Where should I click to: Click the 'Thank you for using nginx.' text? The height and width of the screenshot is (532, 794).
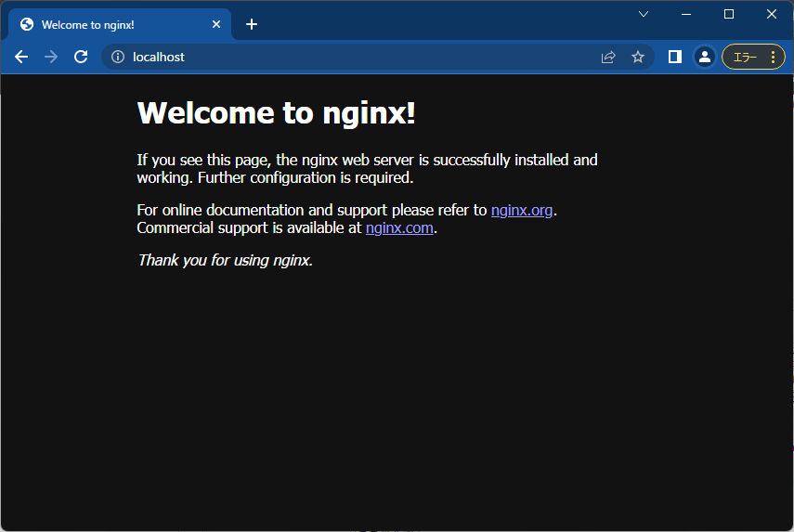coord(225,260)
